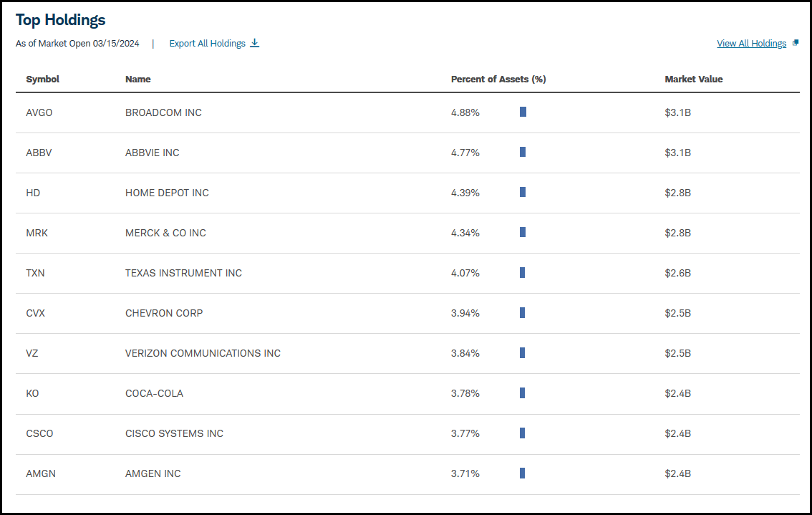Click the Market Value column header
812x515 pixels.
click(x=693, y=80)
